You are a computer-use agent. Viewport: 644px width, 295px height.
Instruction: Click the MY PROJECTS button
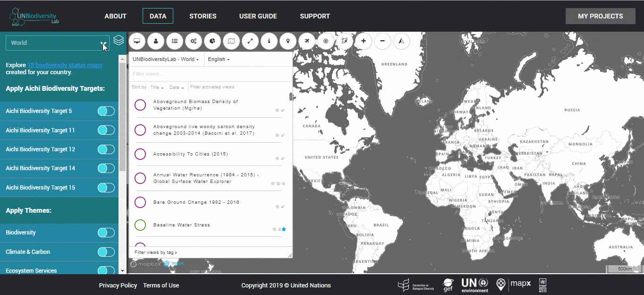(601, 16)
